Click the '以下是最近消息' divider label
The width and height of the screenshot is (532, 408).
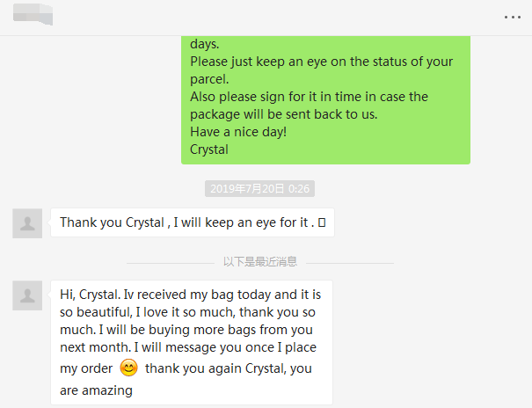(259, 261)
